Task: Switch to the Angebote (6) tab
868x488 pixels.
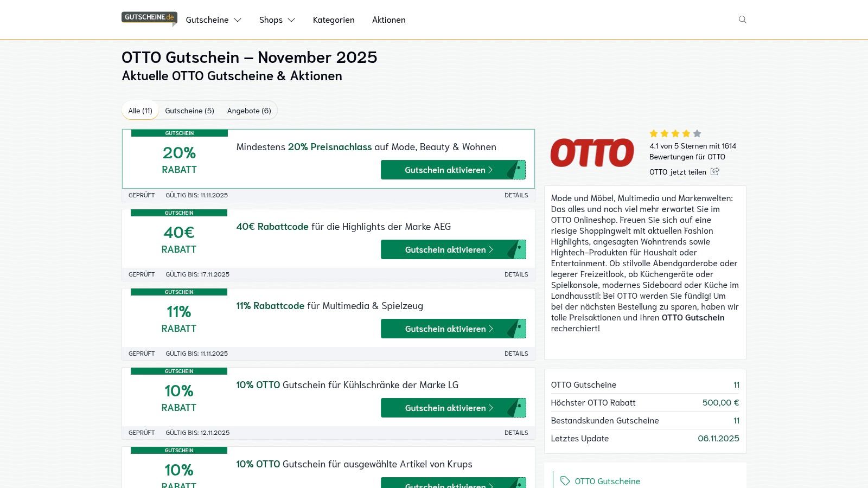Action: coord(249,110)
